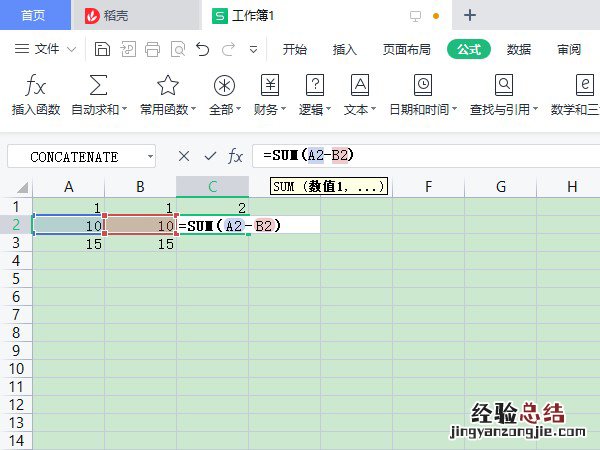Expand the CONCATENATE name box dropdown
Image resolution: width=600 pixels, height=450 pixels.
tap(150, 157)
